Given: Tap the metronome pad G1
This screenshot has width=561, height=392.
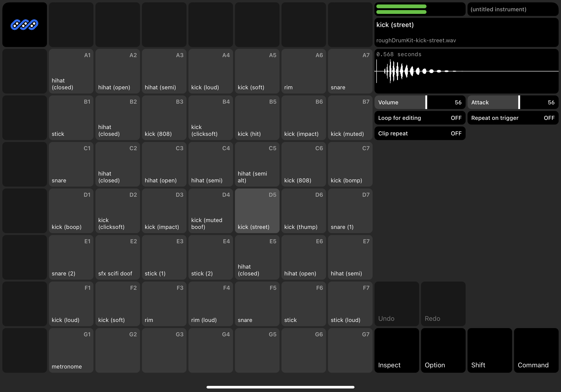Looking at the screenshot, I should tap(71, 350).
